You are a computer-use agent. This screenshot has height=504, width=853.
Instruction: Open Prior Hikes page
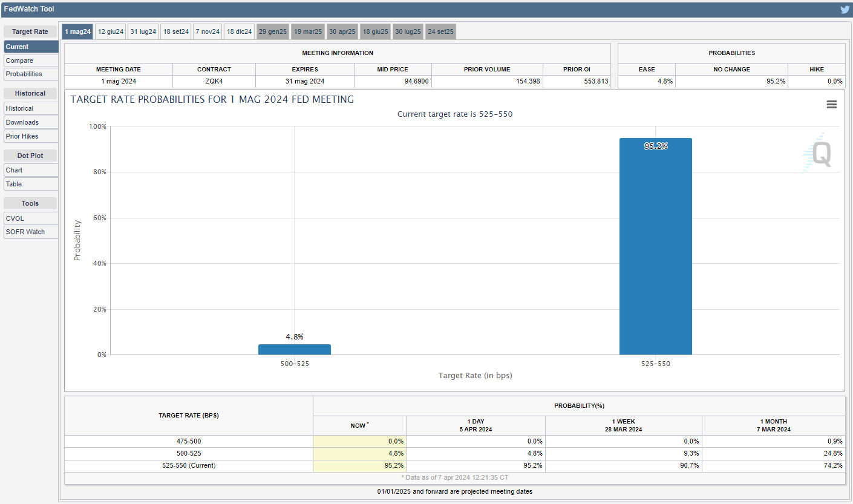31,136
